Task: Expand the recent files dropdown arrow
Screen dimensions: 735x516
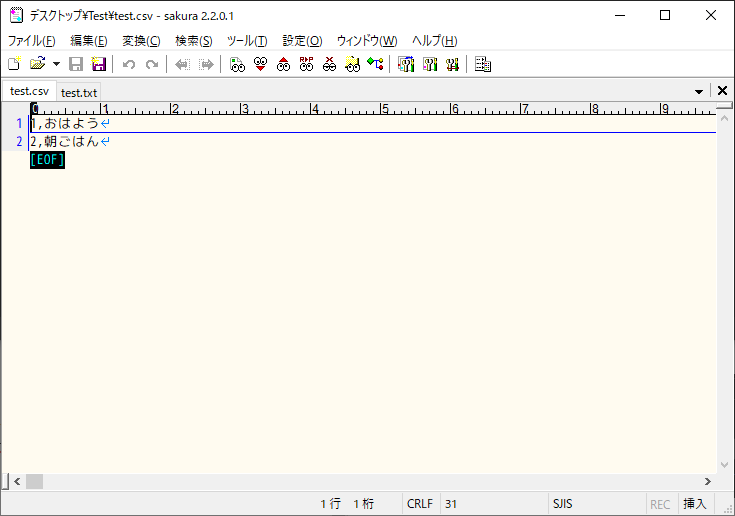Action: coord(56,64)
